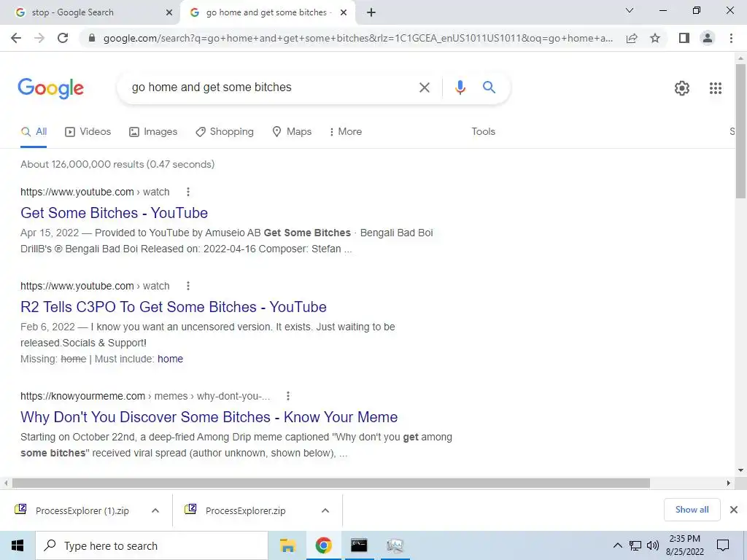
Task: Select the All results tab
Action: (x=34, y=131)
